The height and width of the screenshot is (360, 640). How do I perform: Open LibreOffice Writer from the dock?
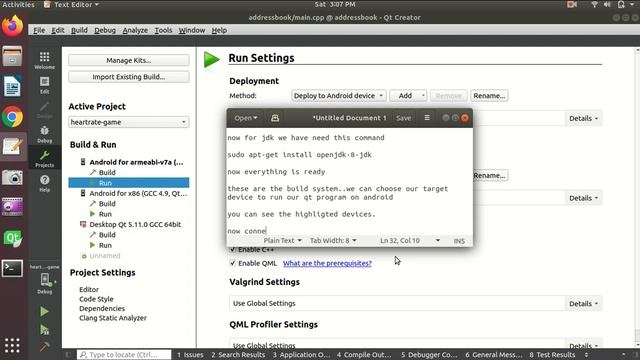point(12,87)
